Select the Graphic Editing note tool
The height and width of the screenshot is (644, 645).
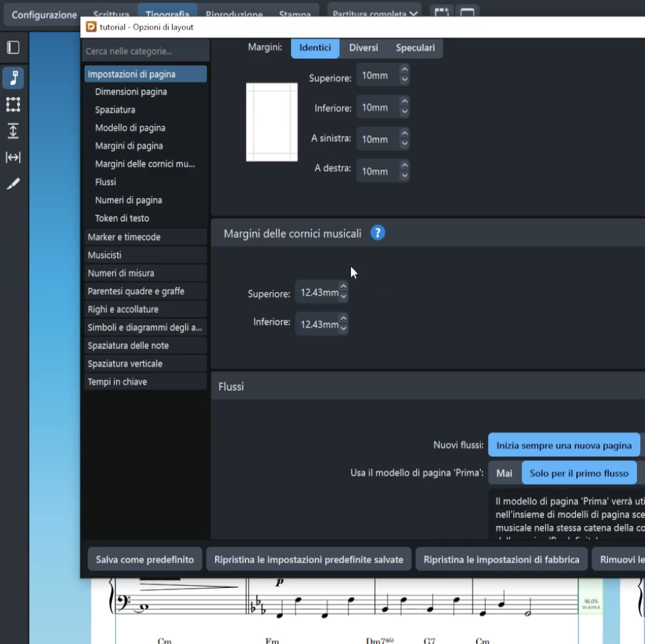coord(13,78)
